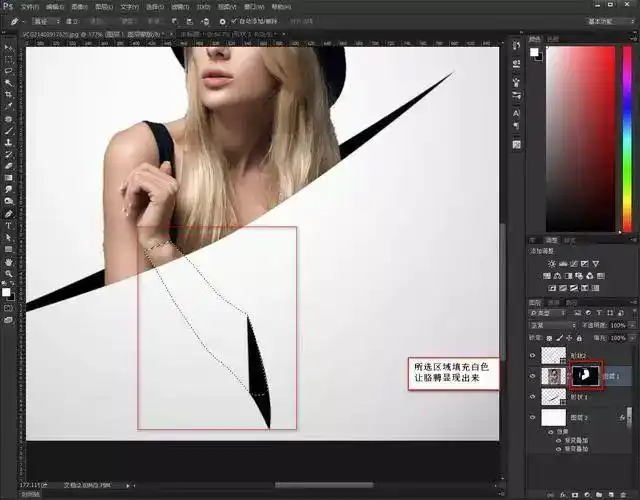Image resolution: width=640 pixels, height=500 pixels.
Task: Click the Ps application logo
Action: click(8, 6)
